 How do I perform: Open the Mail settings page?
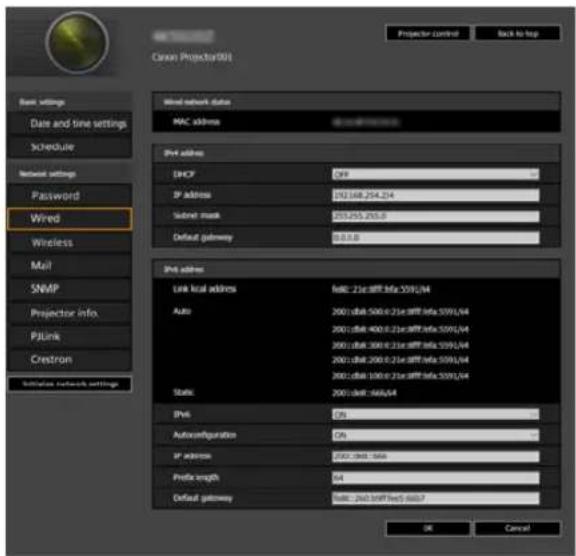pyautogui.click(x=69, y=266)
